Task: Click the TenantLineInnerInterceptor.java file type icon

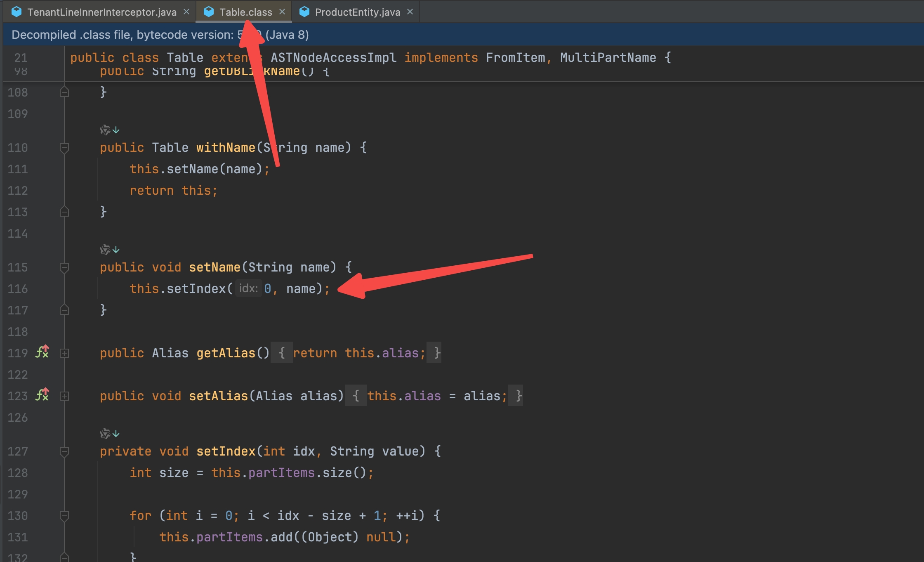Action: click(x=16, y=12)
